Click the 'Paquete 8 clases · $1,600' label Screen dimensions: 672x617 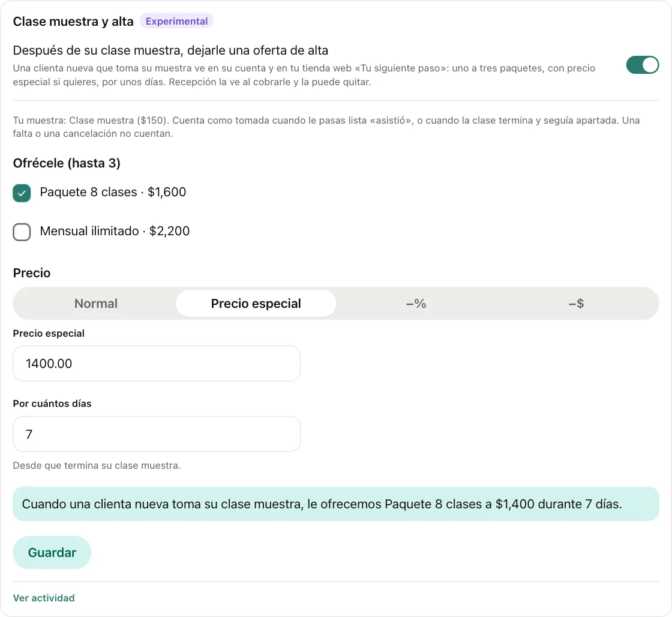tap(113, 192)
